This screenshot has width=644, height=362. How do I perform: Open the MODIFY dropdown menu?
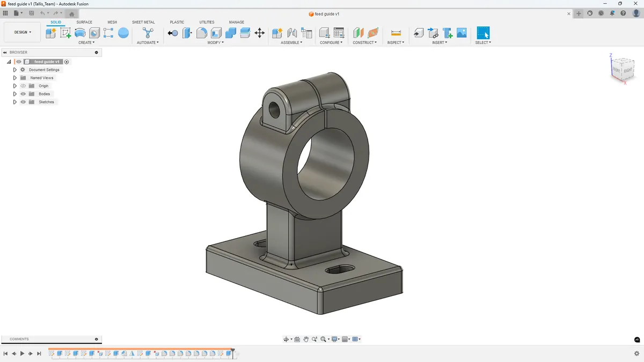(214, 42)
